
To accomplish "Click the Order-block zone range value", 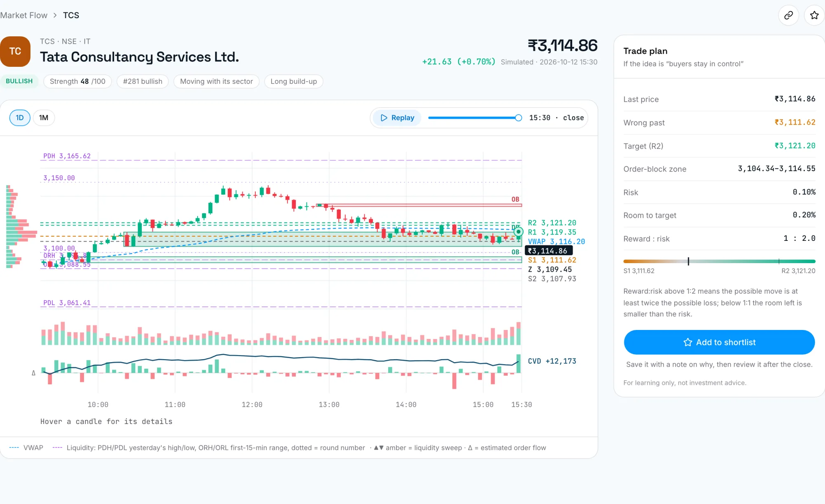I will click(776, 169).
